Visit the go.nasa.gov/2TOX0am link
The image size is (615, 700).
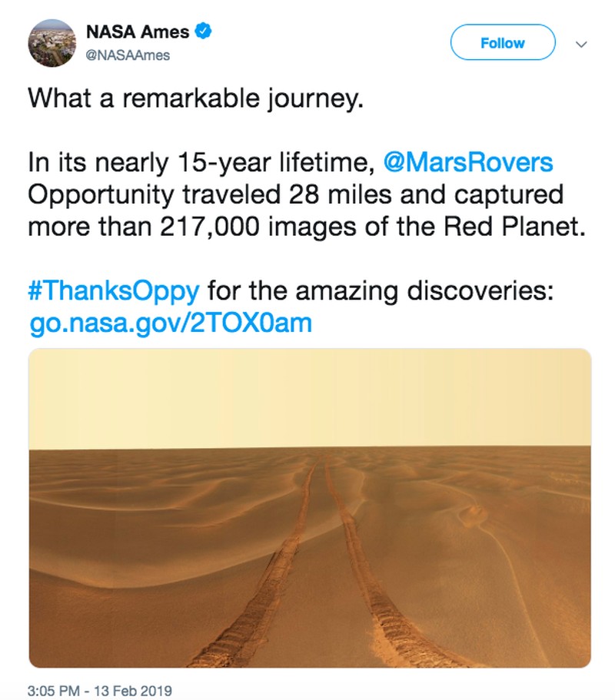(170, 323)
